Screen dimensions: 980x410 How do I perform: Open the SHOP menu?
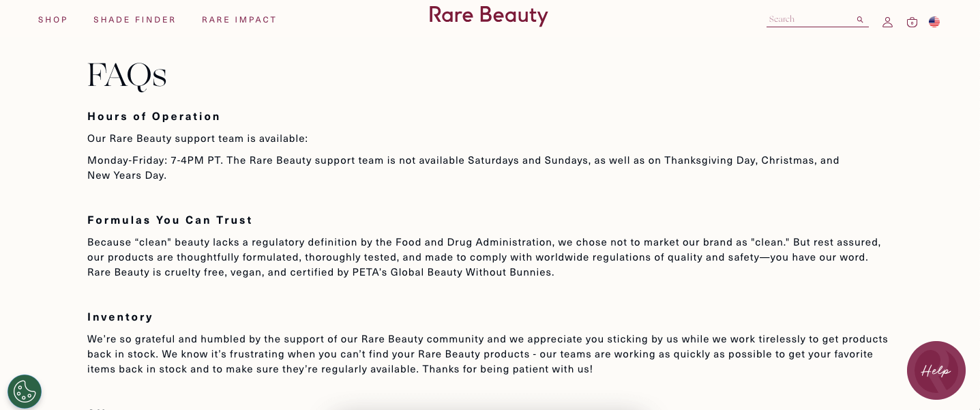coord(53,20)
